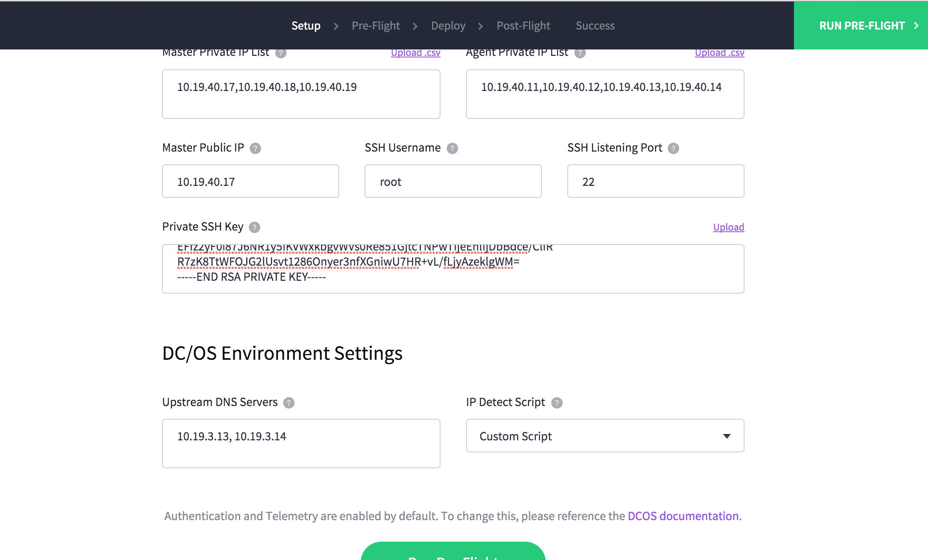Click help icon beside SSH Listening Port
This screenshot has width=928, height=560.
pos(673,148)
